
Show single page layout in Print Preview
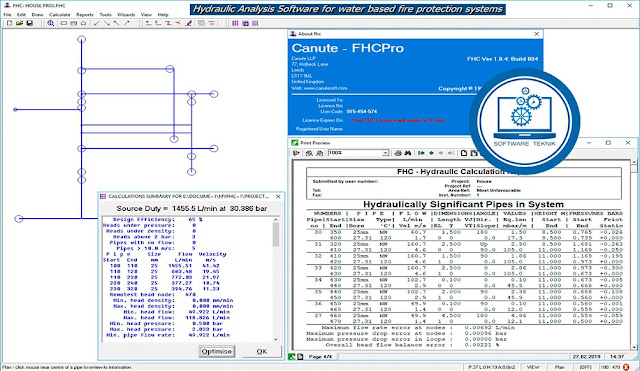click(464, 153)
